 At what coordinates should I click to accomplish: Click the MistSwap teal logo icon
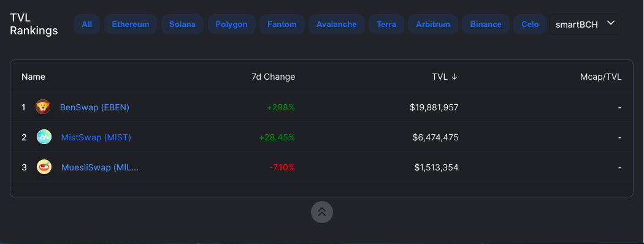coord(44,137)
